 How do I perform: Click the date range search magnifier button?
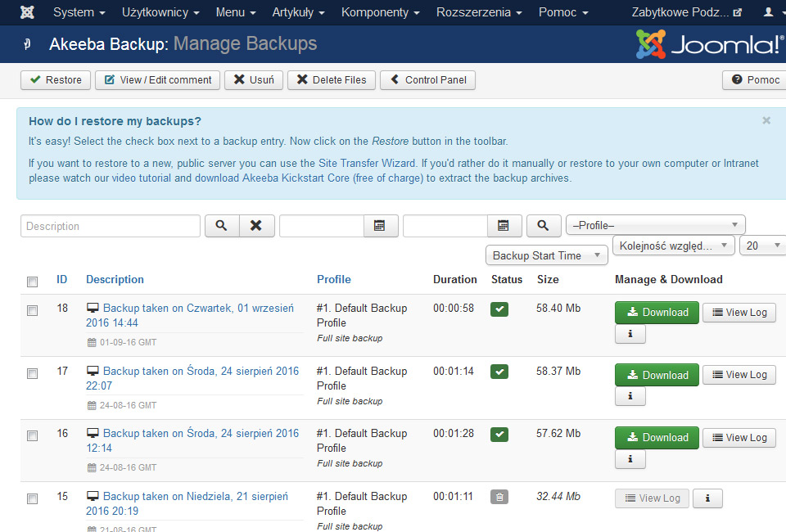544,226
